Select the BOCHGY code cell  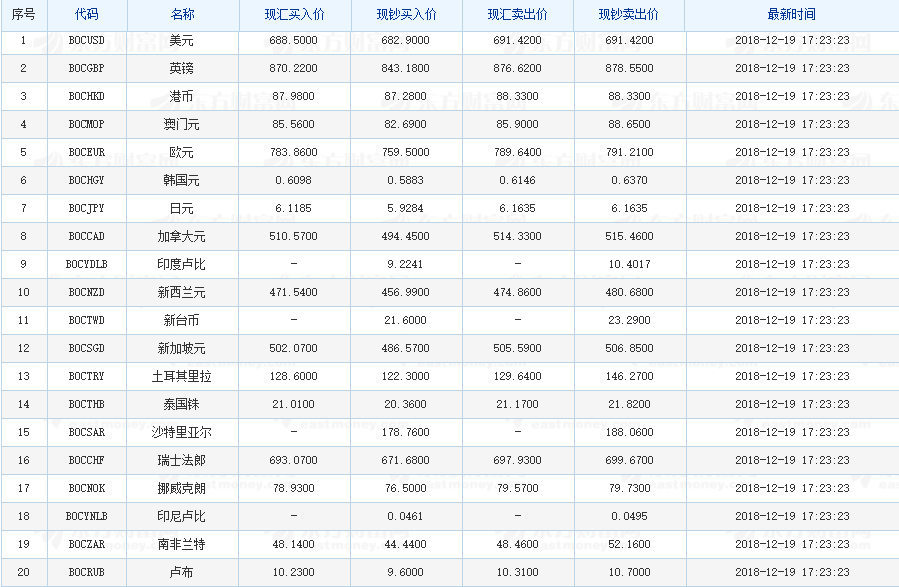(87, 181)
